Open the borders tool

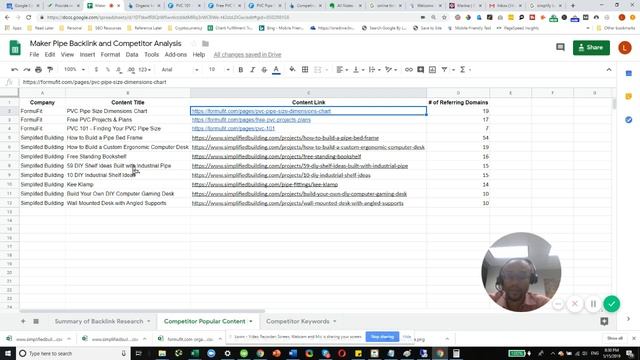[305, 70]
